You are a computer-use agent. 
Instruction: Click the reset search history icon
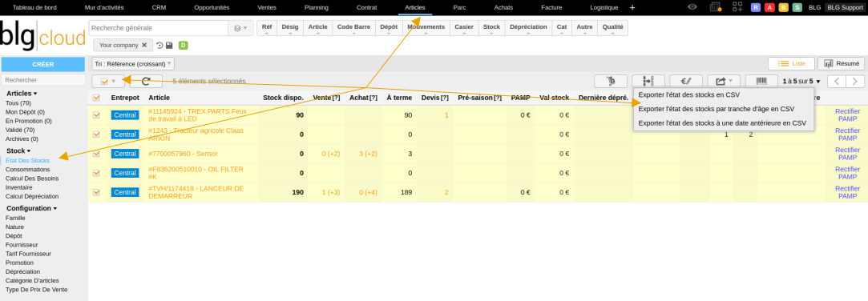pyautogui.click(x=159, y=46)
